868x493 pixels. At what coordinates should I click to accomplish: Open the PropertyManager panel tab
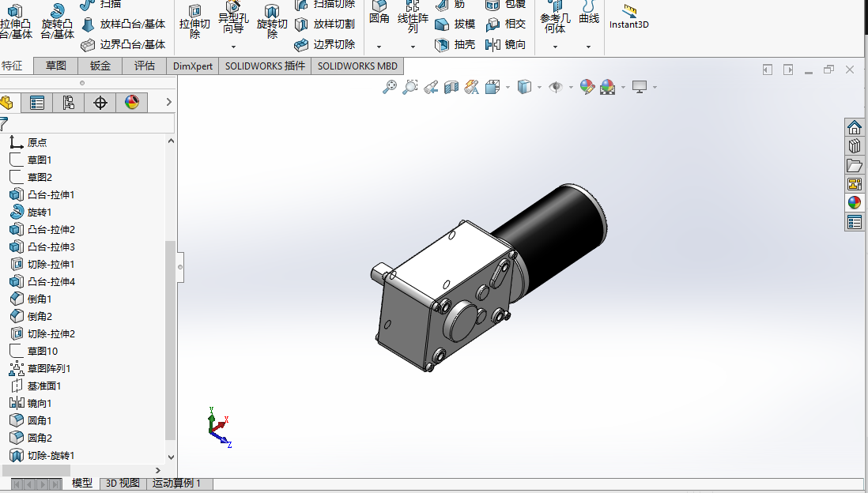point(37,103)
